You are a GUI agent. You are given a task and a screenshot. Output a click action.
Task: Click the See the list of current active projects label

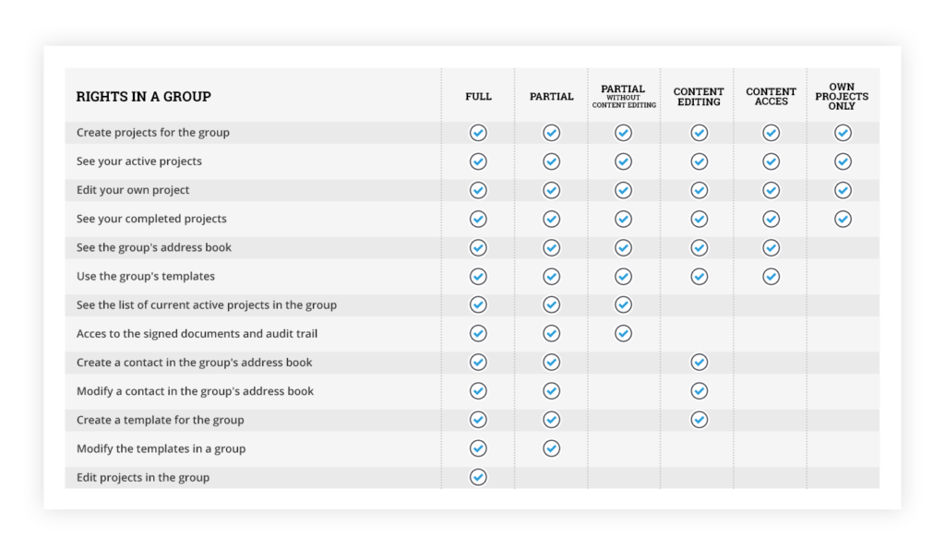(206, 304)
